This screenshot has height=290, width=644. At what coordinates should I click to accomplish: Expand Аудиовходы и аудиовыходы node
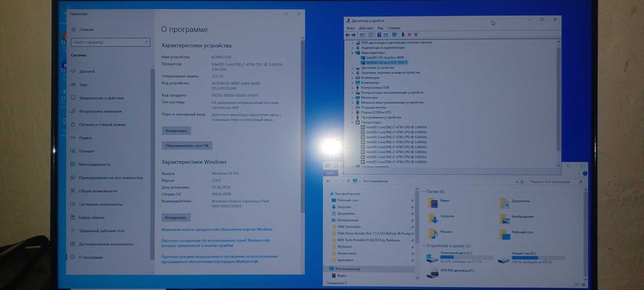pos(353,47)
